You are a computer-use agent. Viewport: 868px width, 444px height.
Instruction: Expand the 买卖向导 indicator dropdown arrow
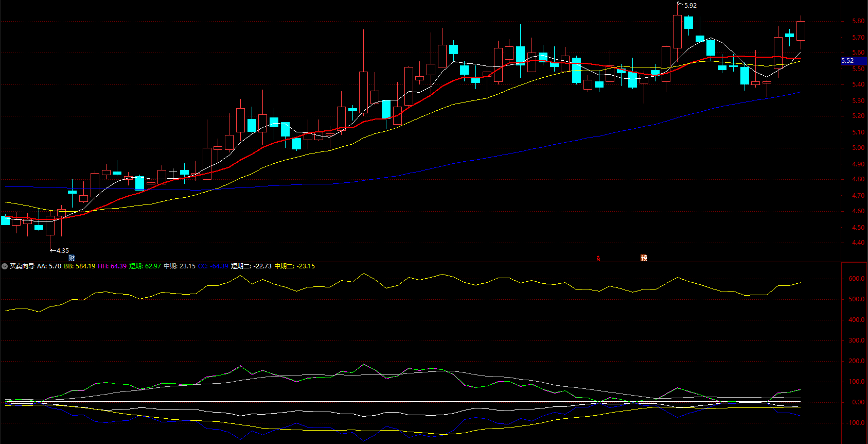click(x=5, y=266)
